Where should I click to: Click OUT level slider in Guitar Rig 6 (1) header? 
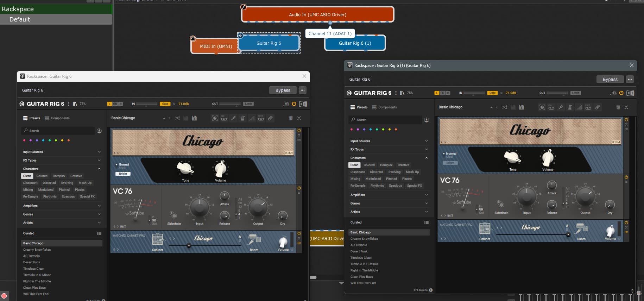(x=557, y=93)
